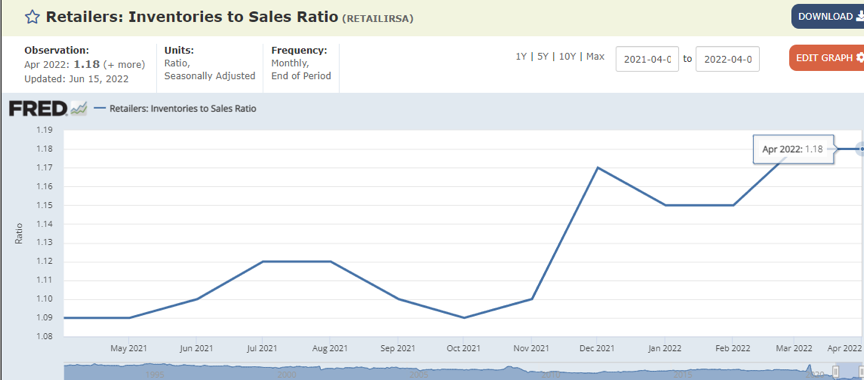Viewport: 864px width, 380px height.
Task: Select the 1Y date range
Action: (521, 56)
